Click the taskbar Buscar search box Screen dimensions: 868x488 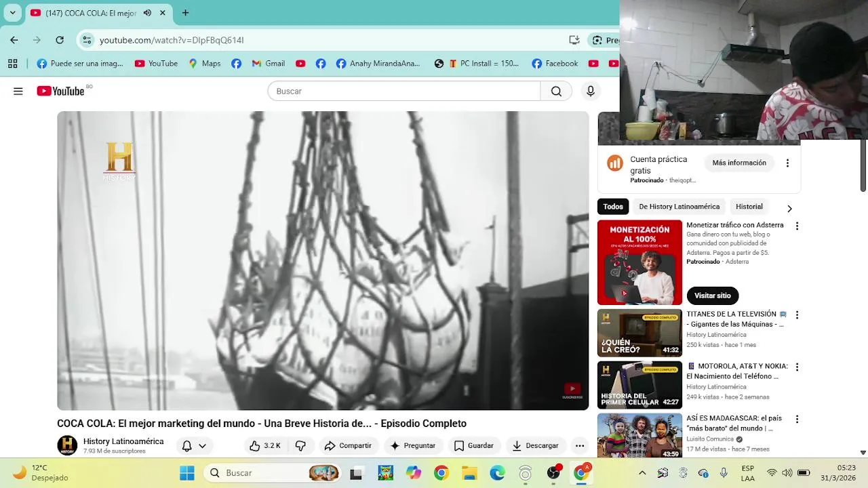click(271, 473)
